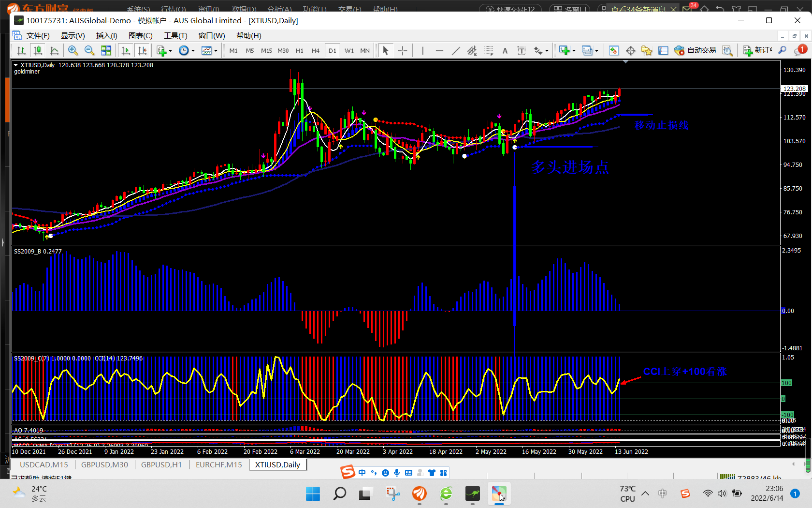The height and width of the screenshot is (508, 812).
Task: Select the candlestick chart display icon
Action: point(38,50)
